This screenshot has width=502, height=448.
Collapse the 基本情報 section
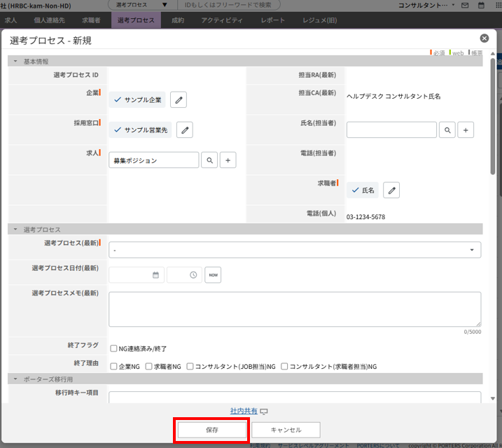tap(15, 62)
